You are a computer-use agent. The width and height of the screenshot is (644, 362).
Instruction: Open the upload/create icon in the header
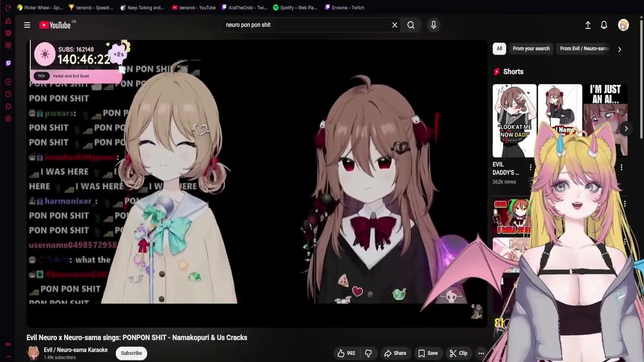pos(588,25)
